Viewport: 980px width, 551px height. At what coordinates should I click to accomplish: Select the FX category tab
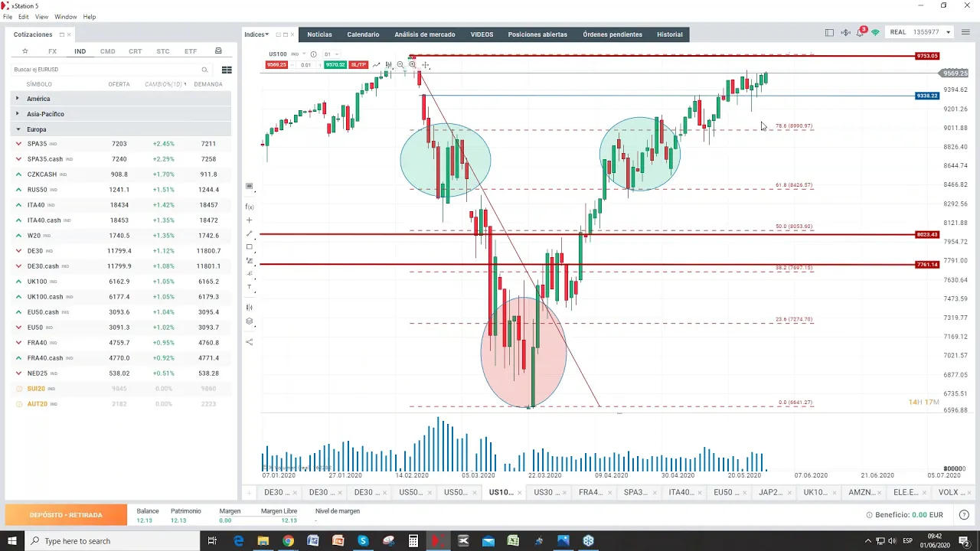(52, 51)
